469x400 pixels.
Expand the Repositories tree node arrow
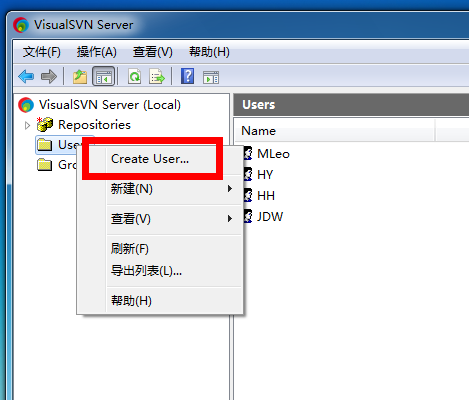click(28, 125)
